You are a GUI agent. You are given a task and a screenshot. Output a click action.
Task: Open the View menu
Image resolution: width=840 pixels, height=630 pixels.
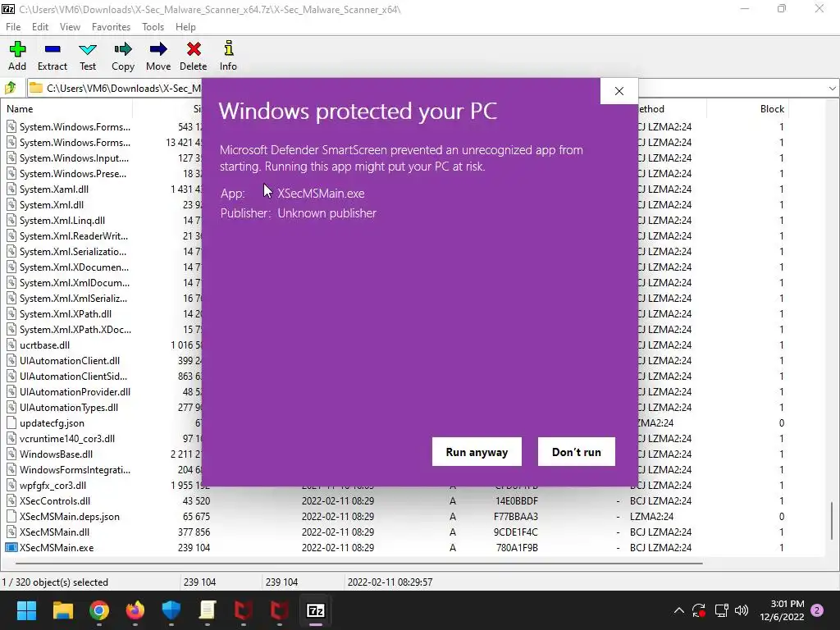click(x=70, y=27)
